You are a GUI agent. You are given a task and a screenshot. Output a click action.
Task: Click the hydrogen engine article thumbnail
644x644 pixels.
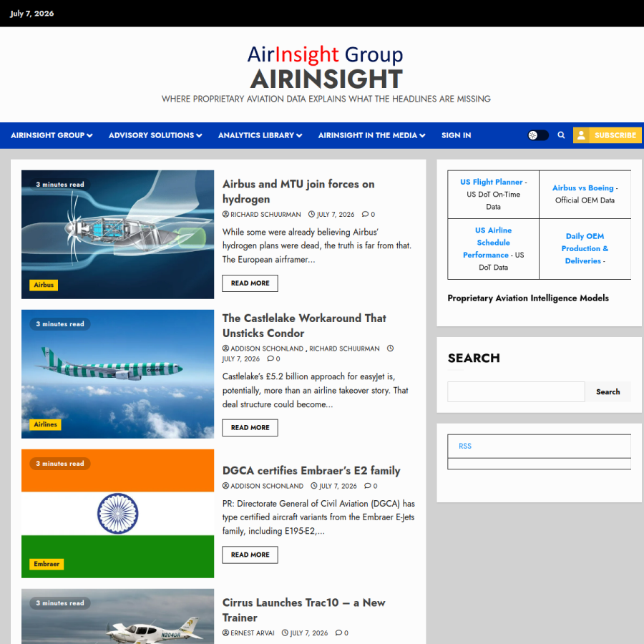click(117, 235)
